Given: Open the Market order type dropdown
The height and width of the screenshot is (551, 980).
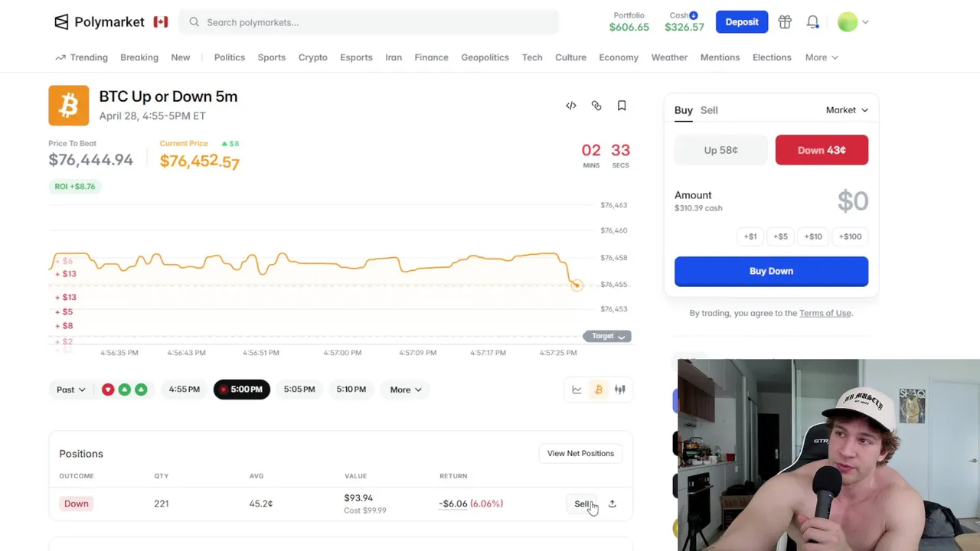Looking at the screenshot, I should click(847, 110).
